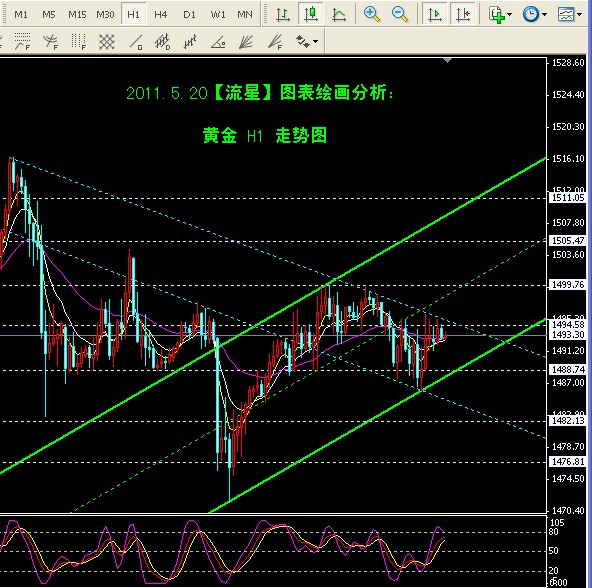Viewport: 592px width, 588px height.
Task: Select the MN monthly timeframe
Action: [245, 14]
